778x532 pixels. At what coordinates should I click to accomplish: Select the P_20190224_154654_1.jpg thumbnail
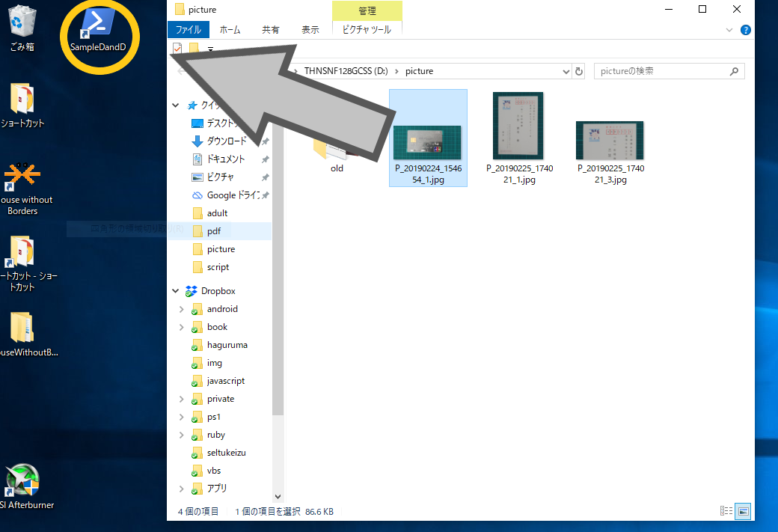point(428,138)
